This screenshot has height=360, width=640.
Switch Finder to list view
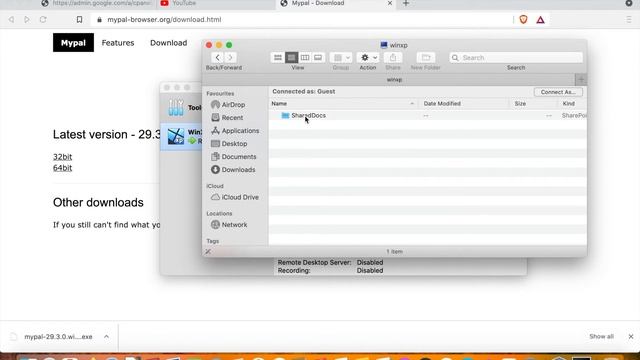(291, 58)
